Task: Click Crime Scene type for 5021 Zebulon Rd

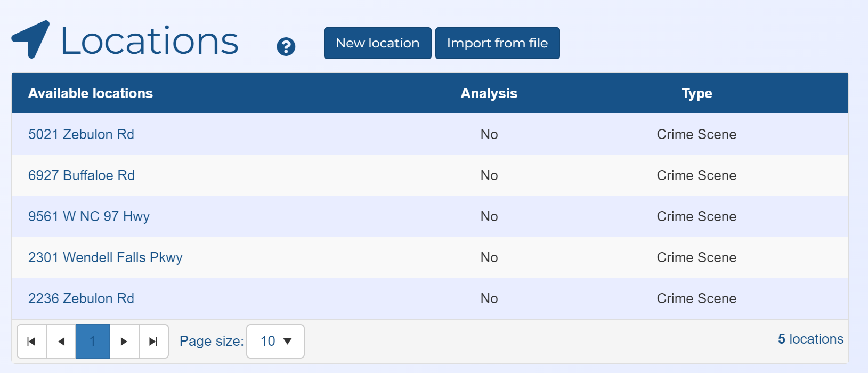Action: [x=696, y=134]
